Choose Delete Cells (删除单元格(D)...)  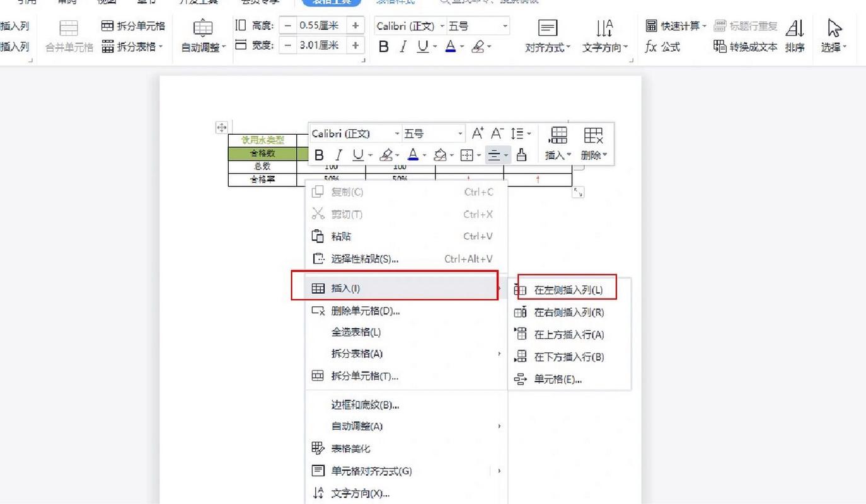[x=406, y=311]
